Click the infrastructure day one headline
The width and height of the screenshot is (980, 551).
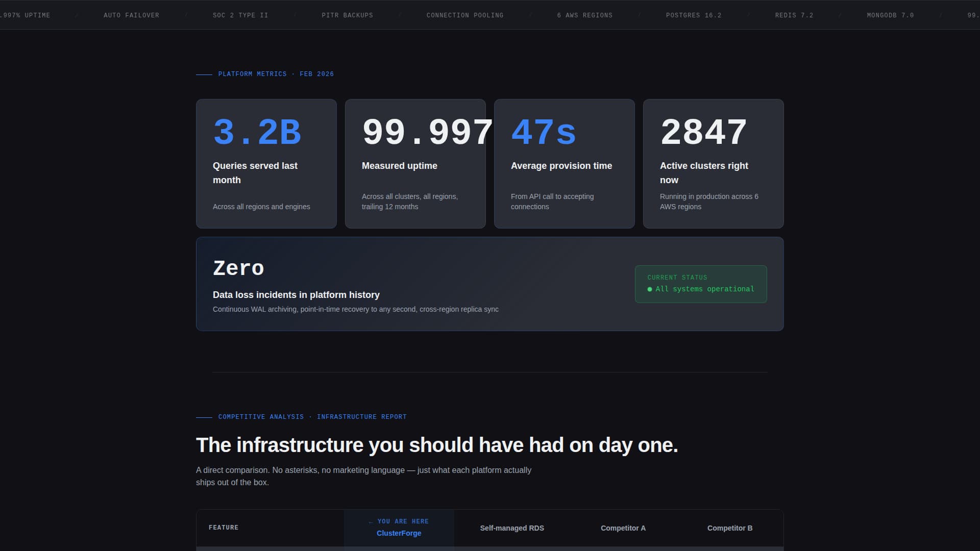pyautogui.click(x=437, y=445)
